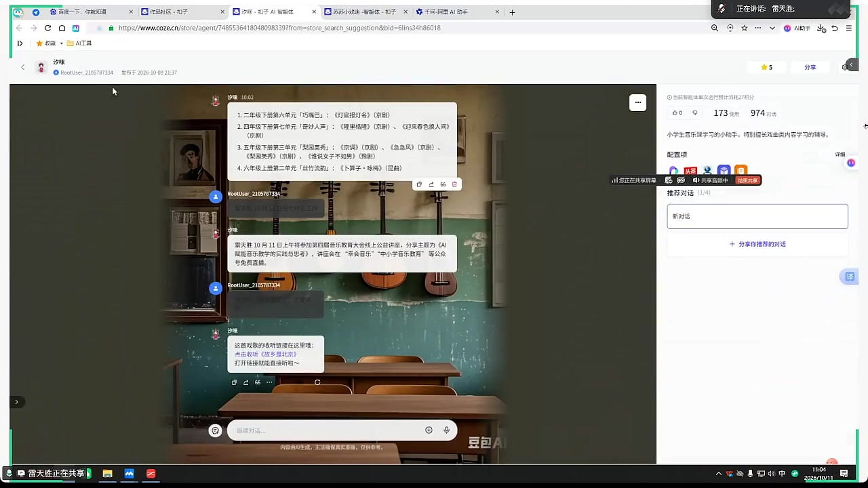Viewport: 868px width, 488px height.
Task: Delete the message using red trash icon
Action: [x=454, y=184]
